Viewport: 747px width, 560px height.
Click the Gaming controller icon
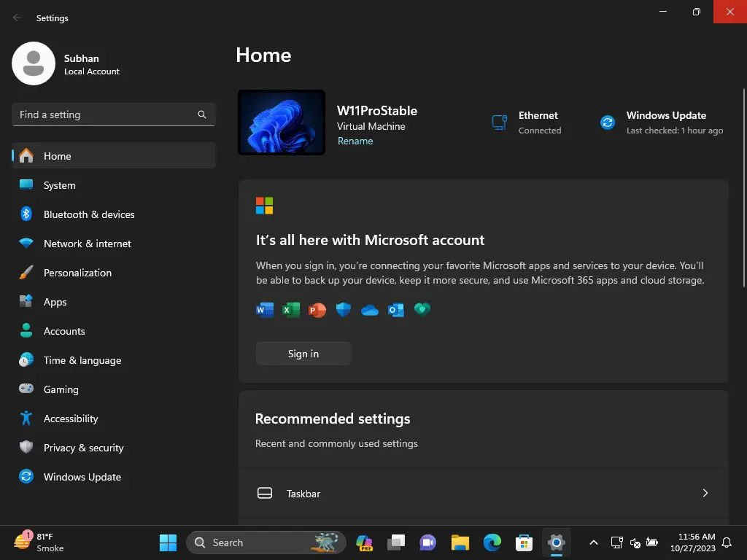click(x=26, y=389)
